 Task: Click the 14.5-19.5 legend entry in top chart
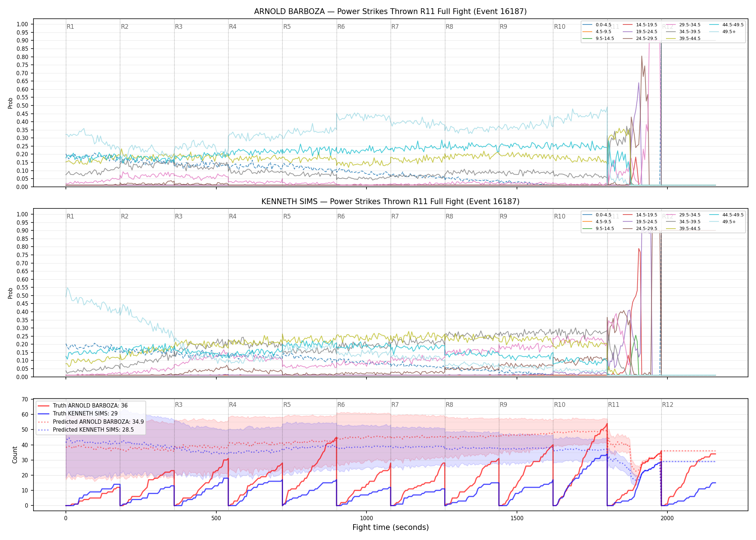pyautogui.click(x=640, y=25)
